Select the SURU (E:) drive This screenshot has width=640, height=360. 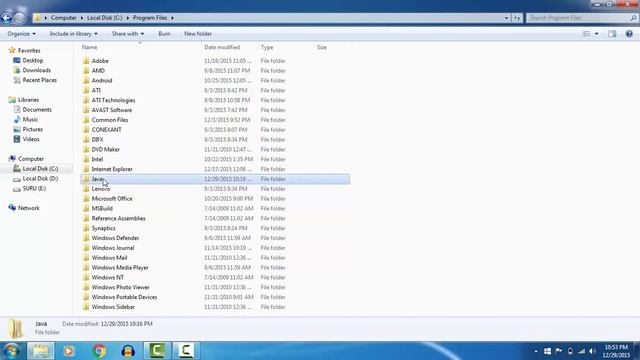point(34,189)
